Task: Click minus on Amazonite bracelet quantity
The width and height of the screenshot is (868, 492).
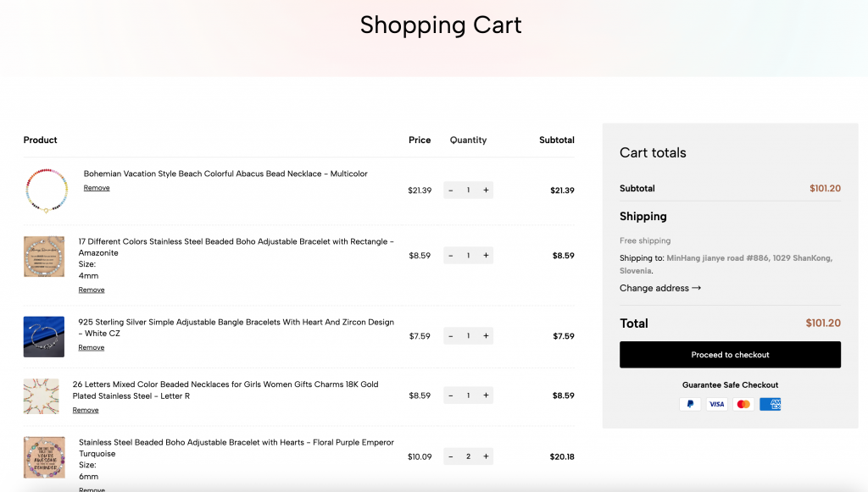Action: (451, 256)
